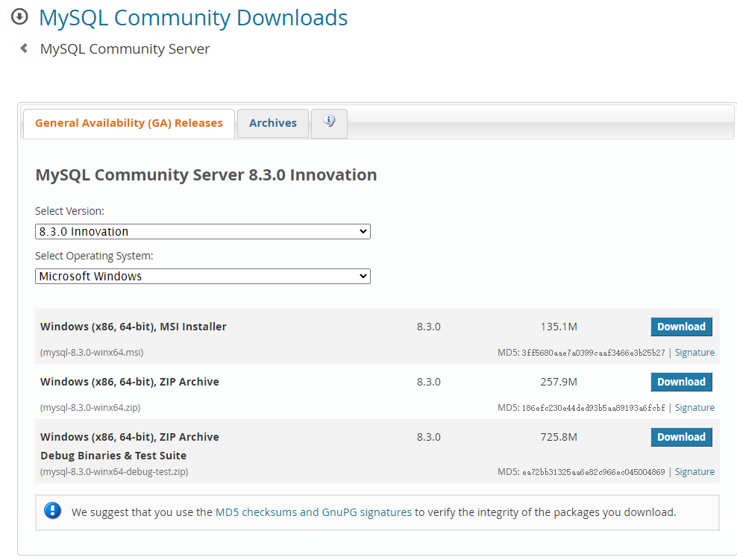
Task: Click filename (mysql-8.3.0-winx64-debug-test.zip)
Action: point(114,472)
